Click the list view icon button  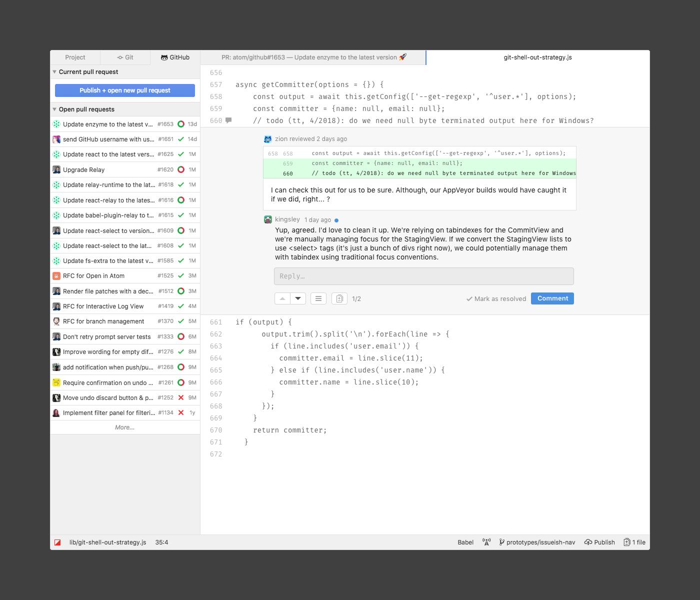coord(318,298)
